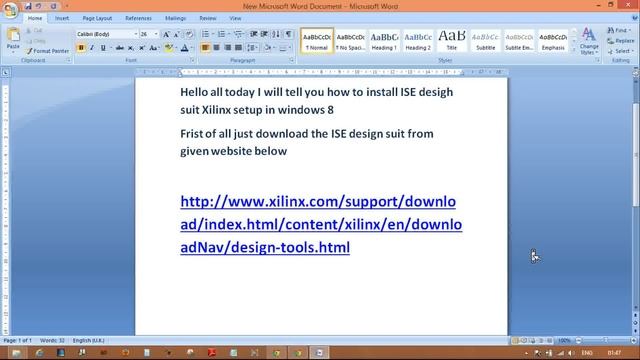Open Adobe Reader from the taskbar
This screenshot has width=640, height=360.
[212, 353]
